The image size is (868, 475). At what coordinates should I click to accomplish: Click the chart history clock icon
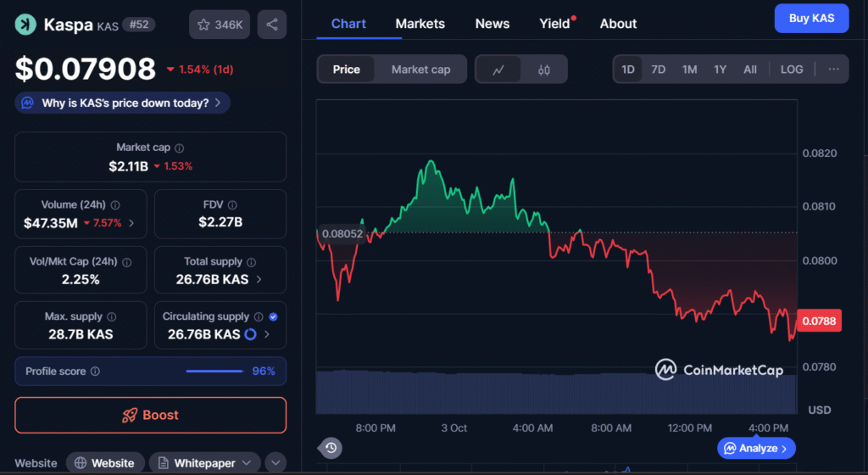coord(331,448)
